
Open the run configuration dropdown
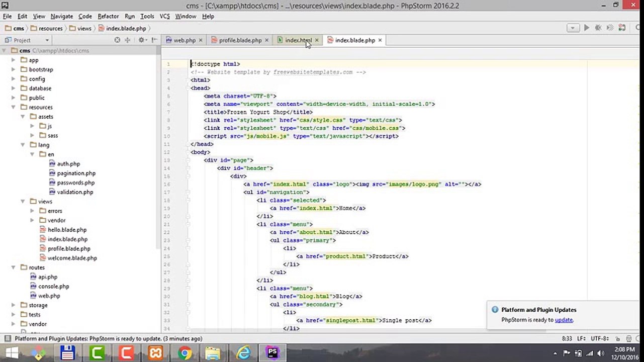[x=573, y=28]
